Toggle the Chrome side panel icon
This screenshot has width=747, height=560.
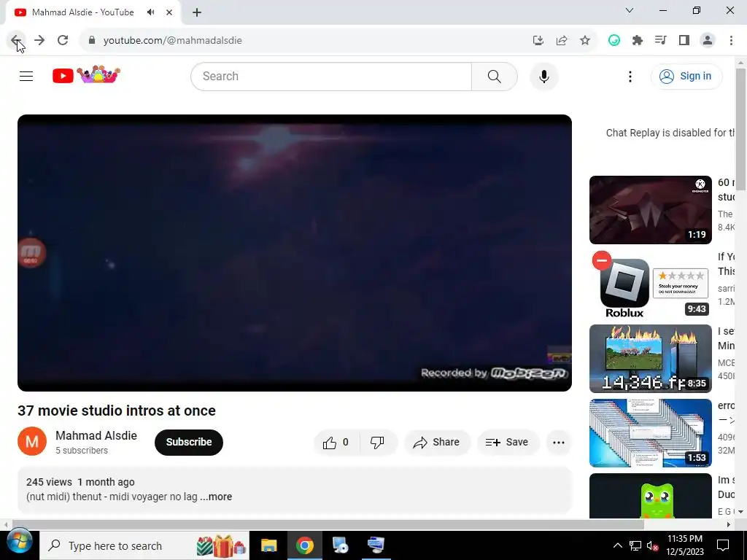684,41
